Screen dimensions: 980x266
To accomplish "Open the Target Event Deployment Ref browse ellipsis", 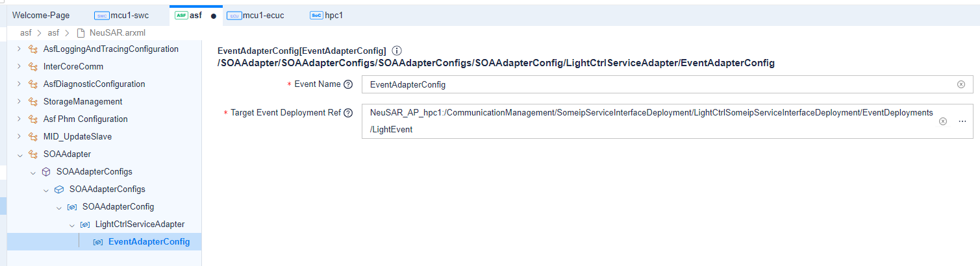I will [962, 121].
